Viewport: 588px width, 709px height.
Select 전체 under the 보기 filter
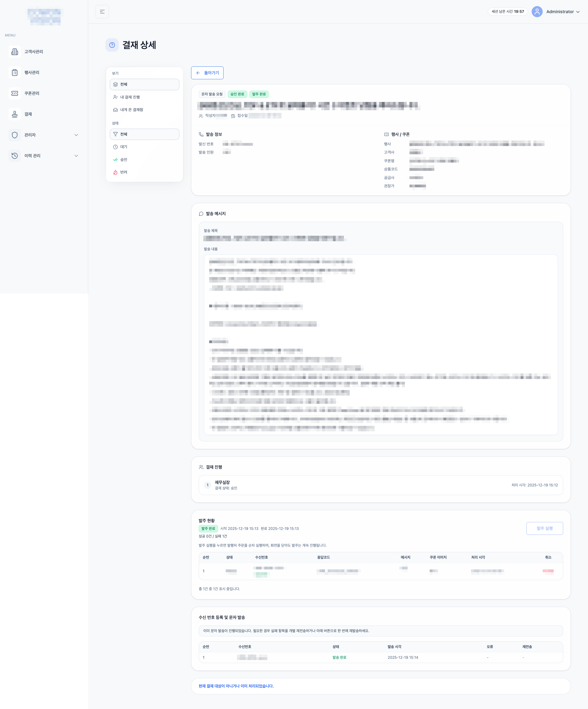pyautogui.click(x=144, y=84)
